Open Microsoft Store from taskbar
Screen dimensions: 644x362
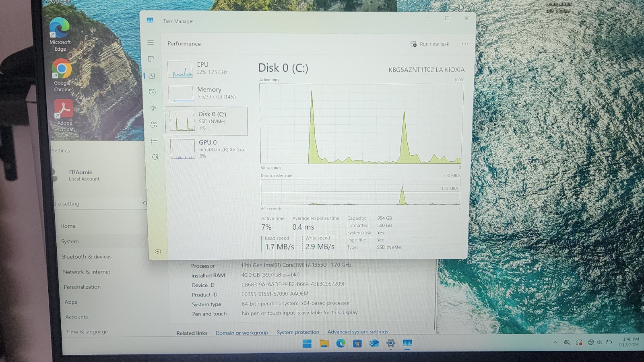point(357,343)
